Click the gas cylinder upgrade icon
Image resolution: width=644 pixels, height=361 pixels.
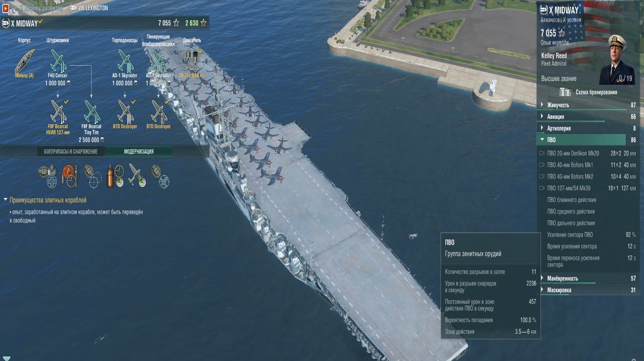point(115,176)
